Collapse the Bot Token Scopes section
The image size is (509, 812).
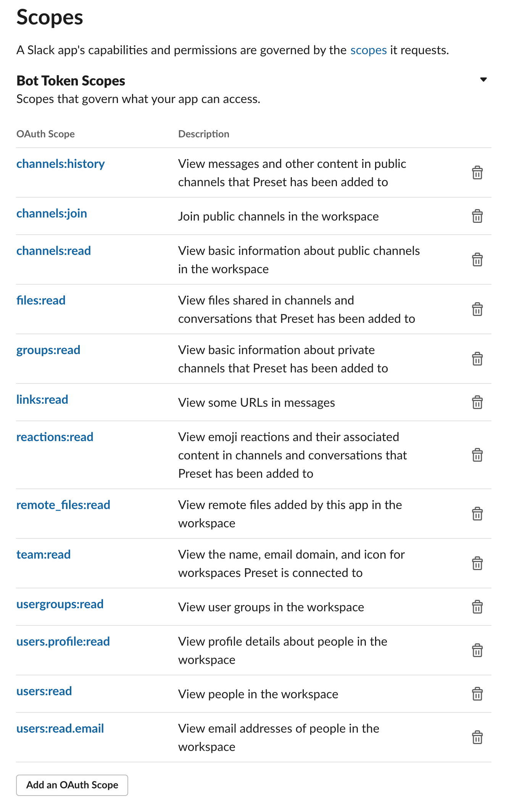click(x=483, y=80)
